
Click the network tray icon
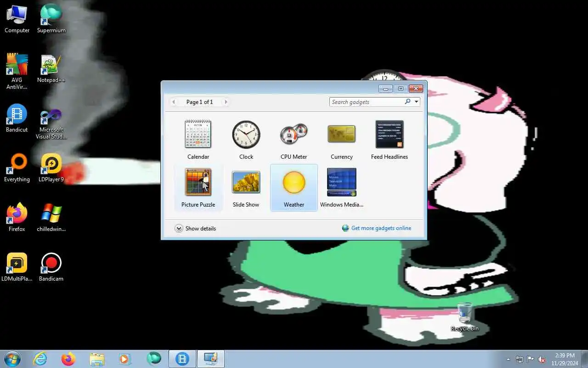pos(520,359)
